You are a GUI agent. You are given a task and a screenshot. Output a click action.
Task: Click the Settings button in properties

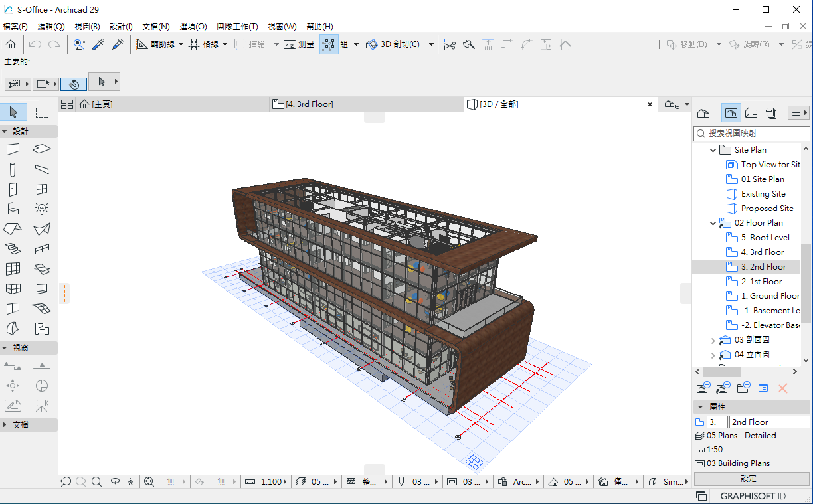coord(751,479)
